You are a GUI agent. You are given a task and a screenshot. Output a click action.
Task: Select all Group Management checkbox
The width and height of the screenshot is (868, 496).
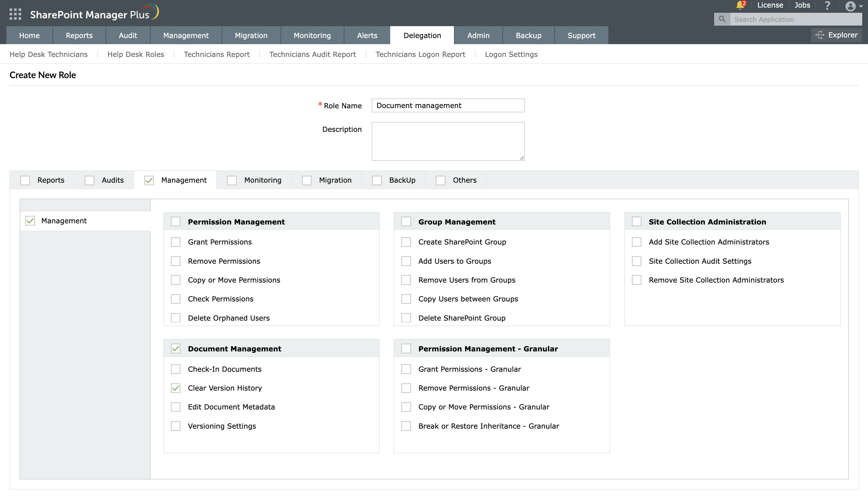[406, 222]
